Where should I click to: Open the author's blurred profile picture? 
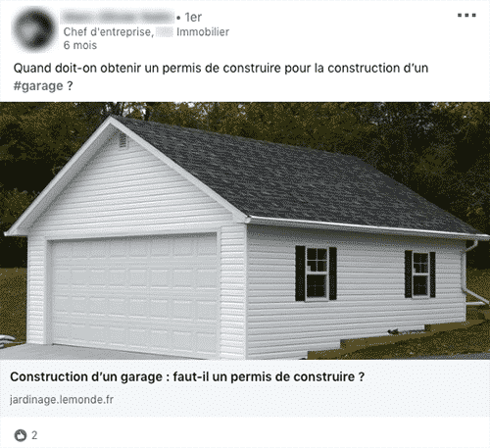33,29
